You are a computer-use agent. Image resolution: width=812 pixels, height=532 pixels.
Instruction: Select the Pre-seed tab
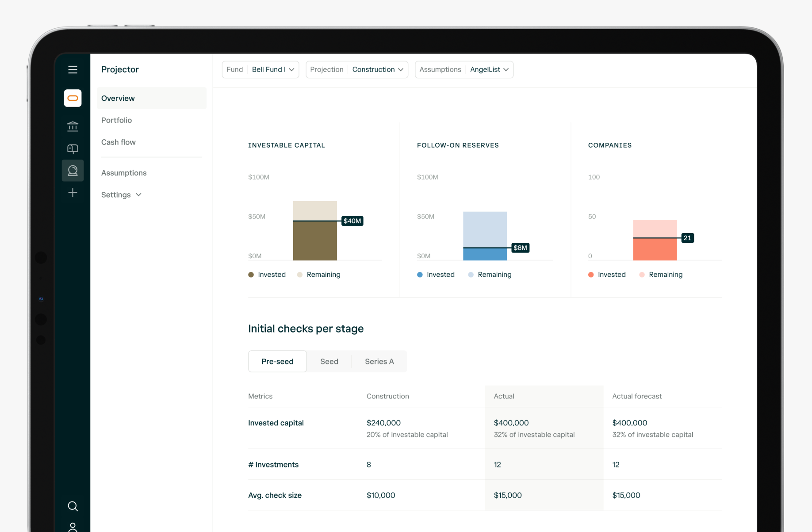[x=277, y=361]
